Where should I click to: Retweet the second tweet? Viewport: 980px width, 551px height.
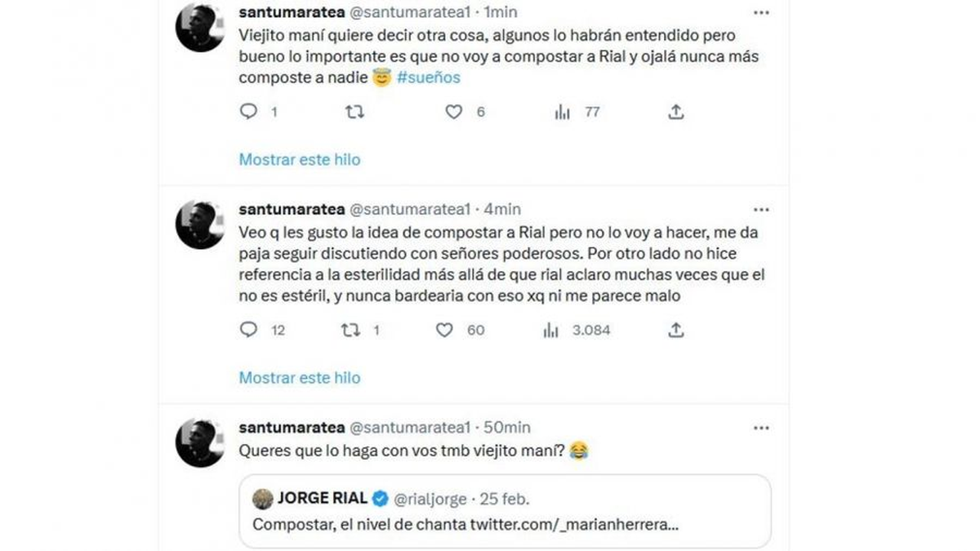351,331
